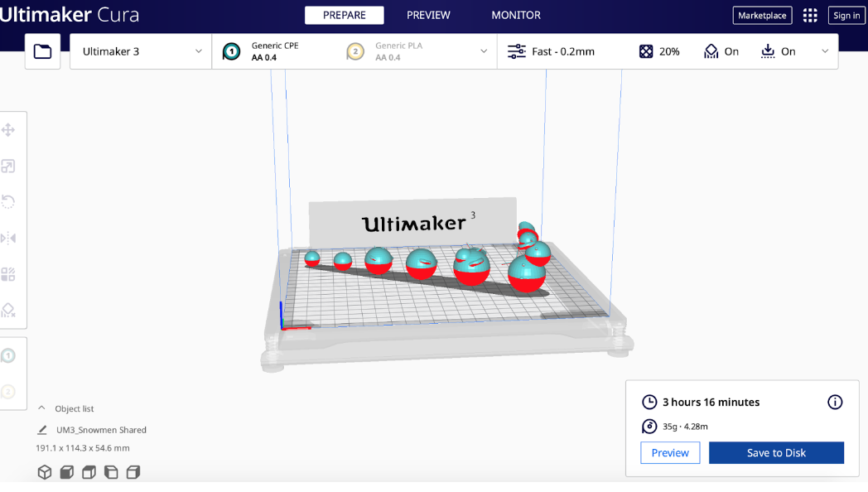
Task: Select the Scale tool in left toolbar
Action: 8,166
